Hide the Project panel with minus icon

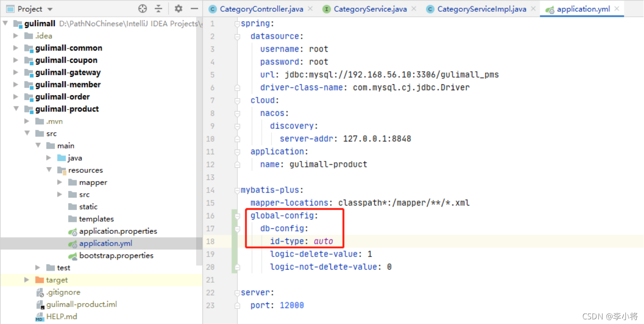click(x=194, y=8)
